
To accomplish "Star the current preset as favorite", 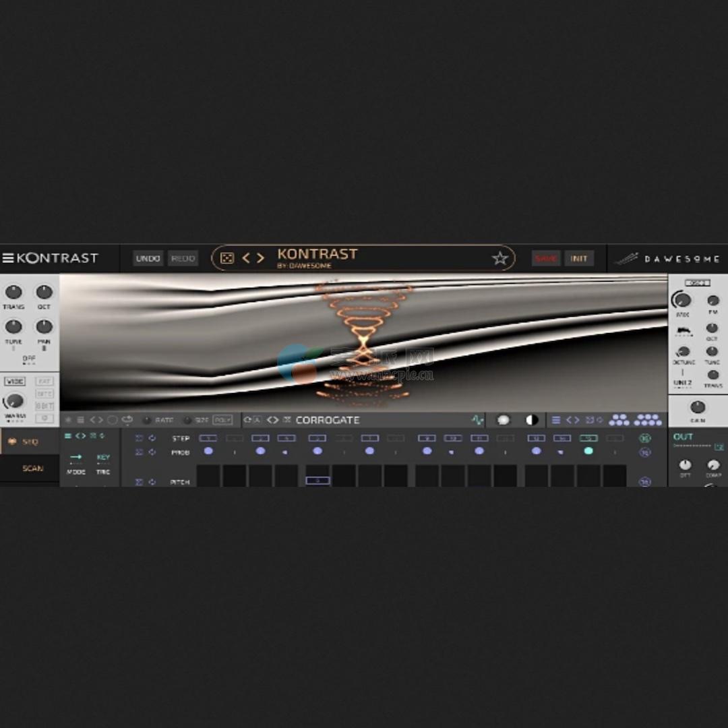I will pos(499,258).
